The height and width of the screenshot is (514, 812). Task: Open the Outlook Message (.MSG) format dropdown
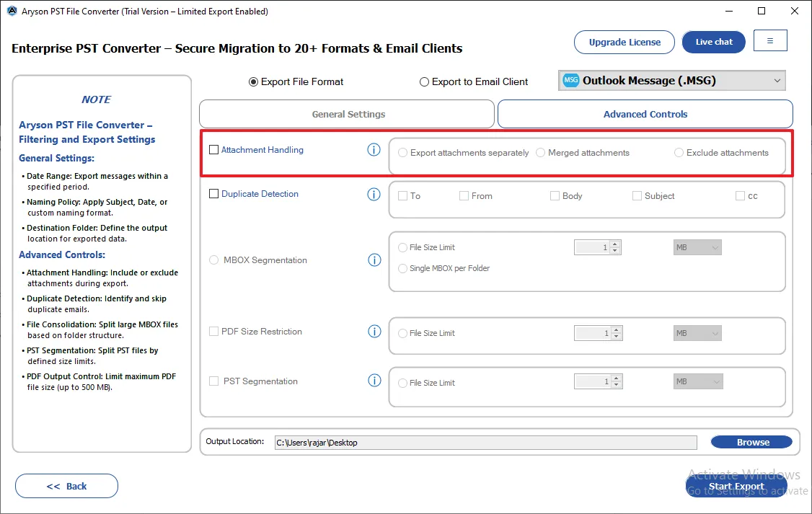point(671,80)
